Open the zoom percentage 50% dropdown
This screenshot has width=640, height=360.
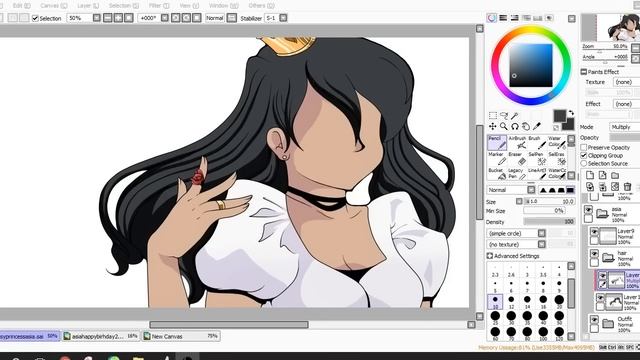tap(96, 18)
